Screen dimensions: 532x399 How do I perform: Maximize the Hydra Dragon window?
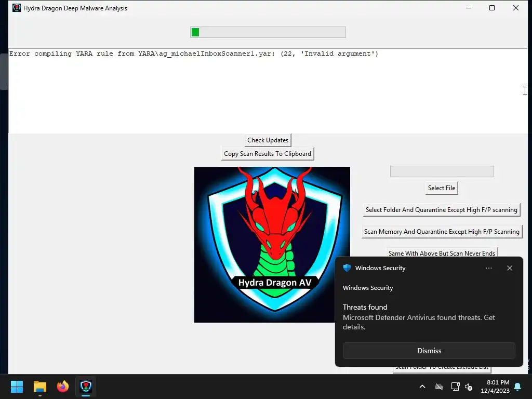tap(492, 8)
